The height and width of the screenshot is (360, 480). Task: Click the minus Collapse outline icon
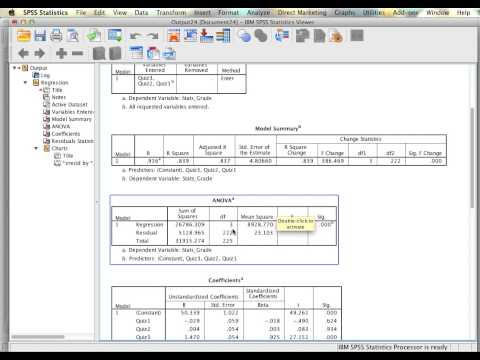pos(77,53)
